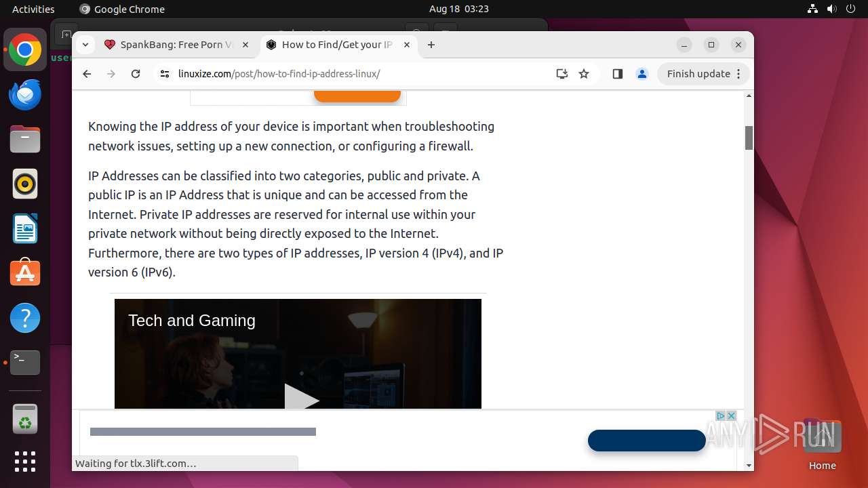Launch Thunderbird Mail from the dock
868x488 pixels.
[25, 95]
